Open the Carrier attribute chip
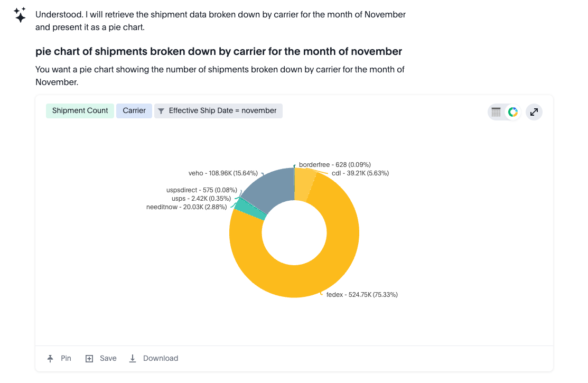This screenshot has width=588, height=383. pos(134,111)
